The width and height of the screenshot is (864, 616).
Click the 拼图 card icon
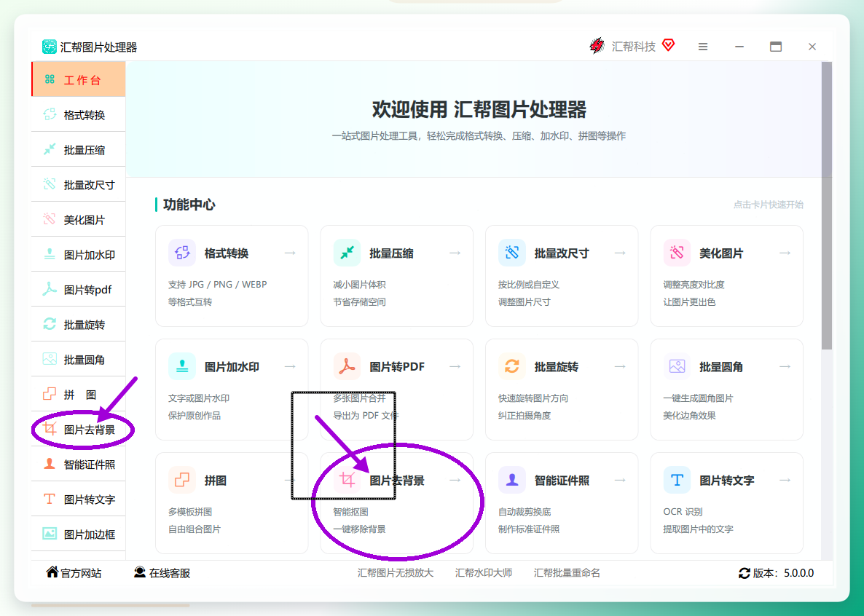(x=182, y=480)
